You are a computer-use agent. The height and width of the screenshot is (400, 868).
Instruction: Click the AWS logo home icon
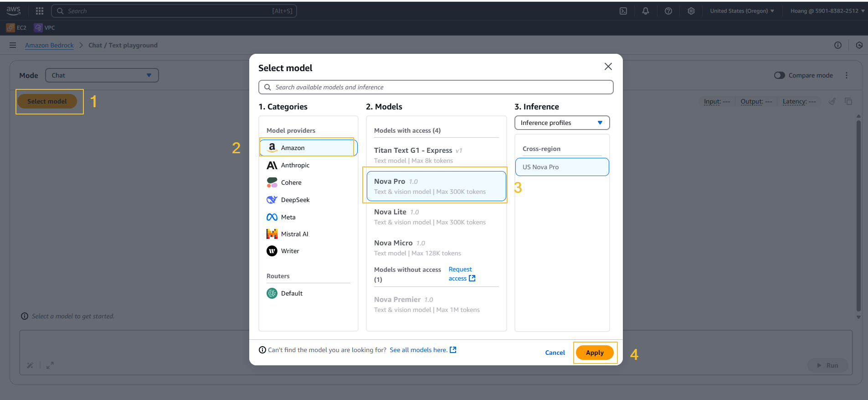coord(14,10)
